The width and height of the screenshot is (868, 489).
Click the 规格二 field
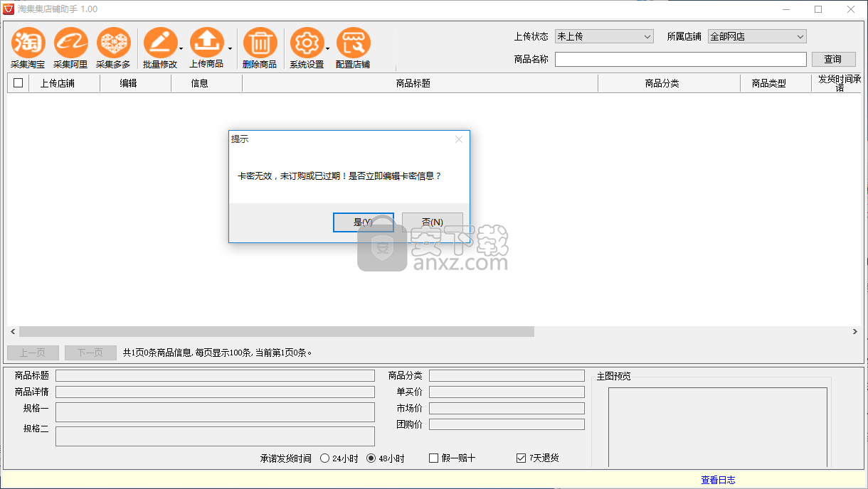click(215, 436)
